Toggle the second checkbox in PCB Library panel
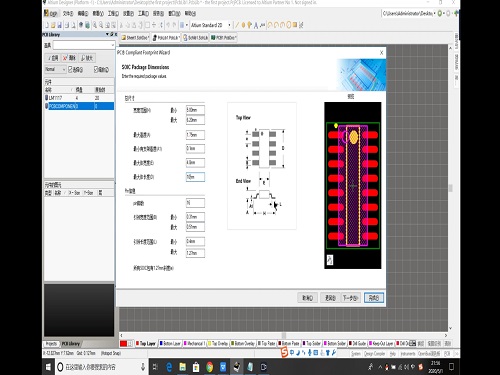The width and height of the screenshot is (500, 375). 96,69
